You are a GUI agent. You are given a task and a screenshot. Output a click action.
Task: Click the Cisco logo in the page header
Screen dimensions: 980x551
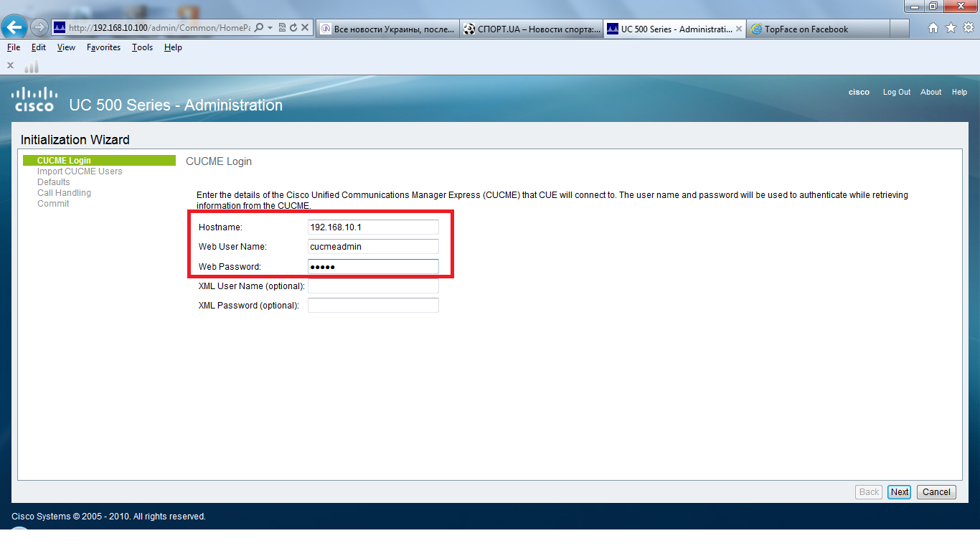click(x=33, y=99)
